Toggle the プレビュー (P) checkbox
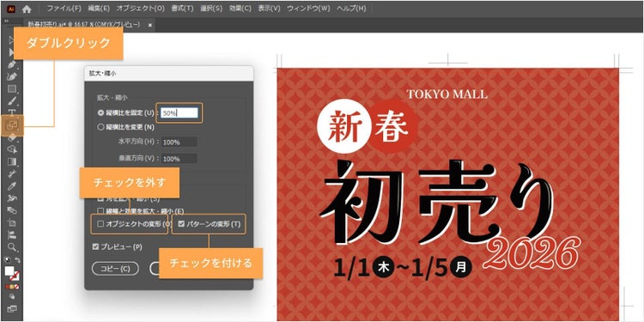 tap(96, 246)
